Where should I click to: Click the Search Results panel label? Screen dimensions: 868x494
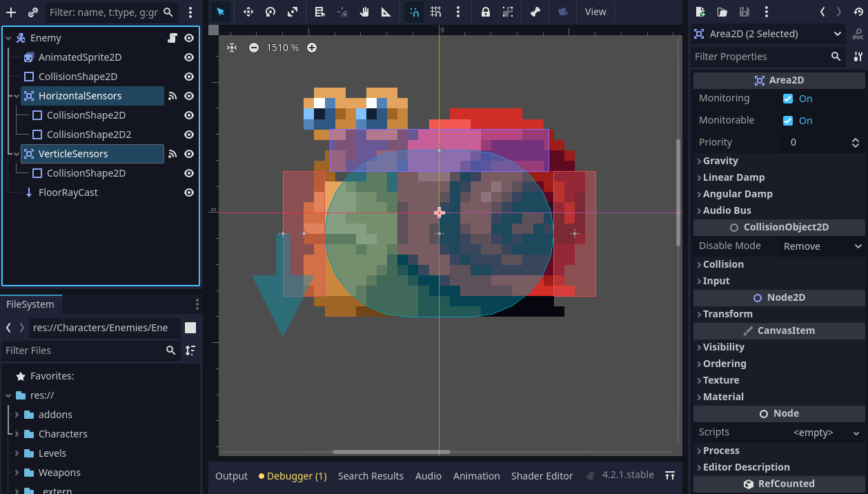[370, 475]
